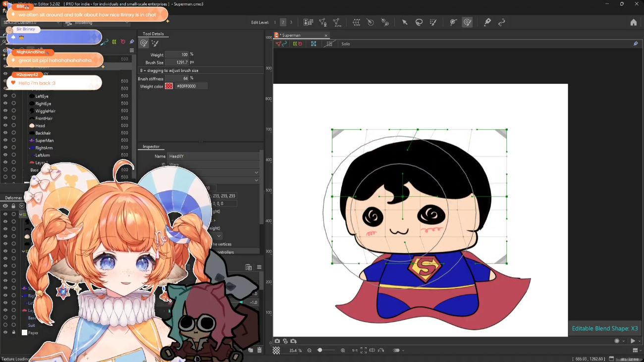644x362 pixels.
Task: Open the SDK version dropdown
Action: [31, 22]
